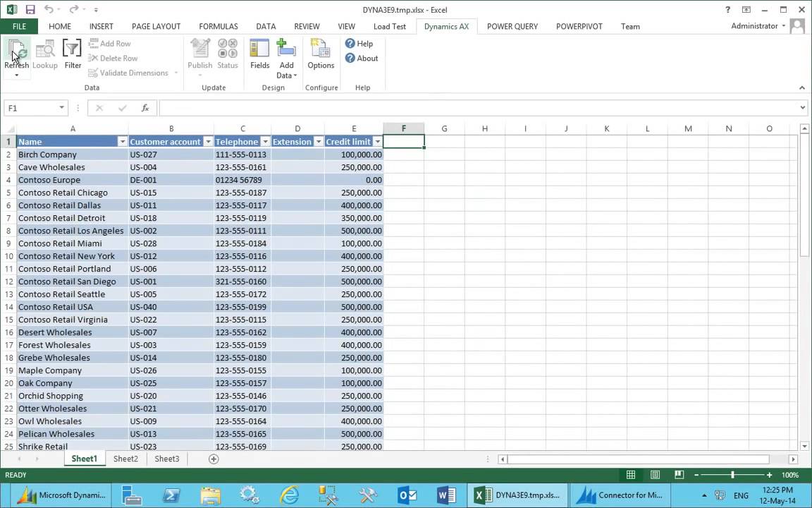Click the Select All corner button
The image size is (812, 508).
[x=8, y=128]
